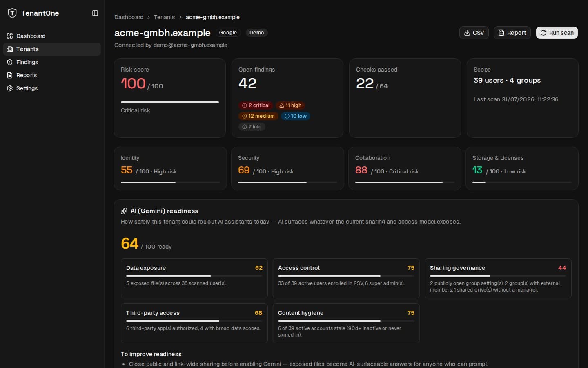
Task: Click the Connected by demo@acme-gmbh.example text
Action: 171,45
